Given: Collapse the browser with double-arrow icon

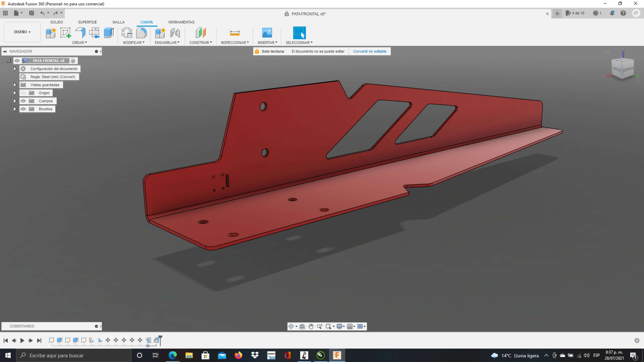Looking at the screenshot, I should [5, 51].
